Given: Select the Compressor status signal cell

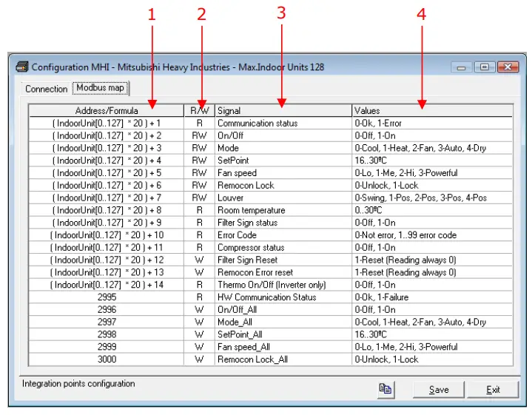Looking at the screenshot, I should pos(283,248).
